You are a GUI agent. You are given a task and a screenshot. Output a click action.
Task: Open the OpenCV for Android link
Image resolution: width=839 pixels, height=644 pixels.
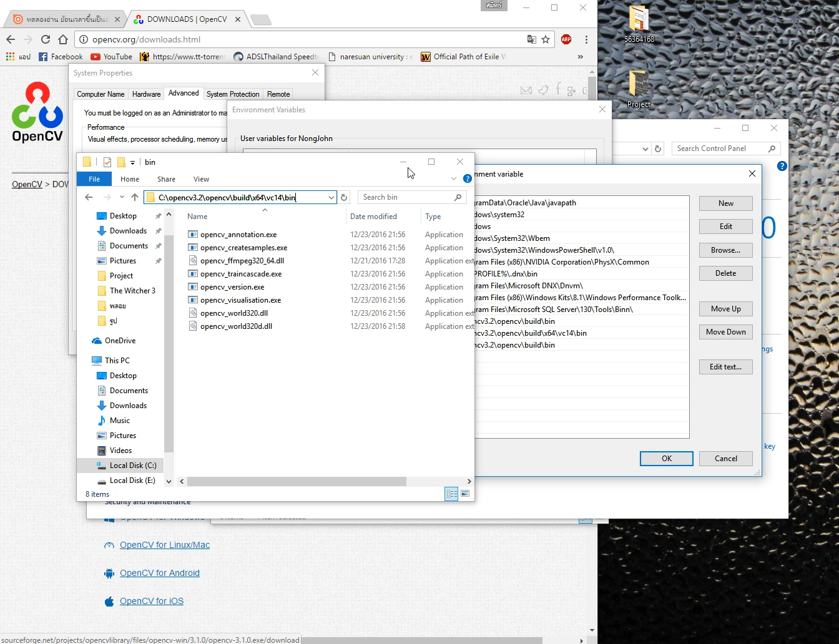(160, 573)
